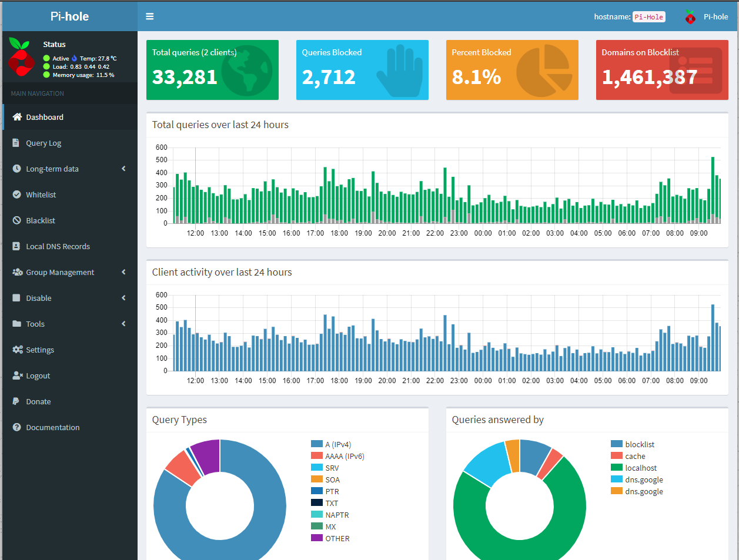
Task: Click the Settings gears icon
Action: coord(17,350)
